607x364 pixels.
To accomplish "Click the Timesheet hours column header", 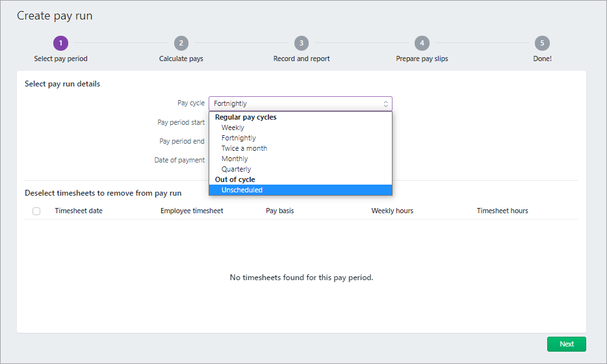I will click(502, 211).
